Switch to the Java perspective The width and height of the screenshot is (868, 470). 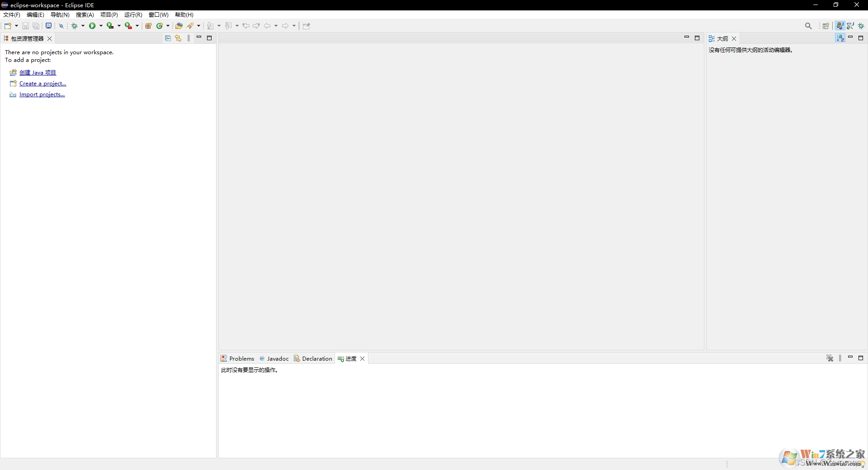pos(840,26)
